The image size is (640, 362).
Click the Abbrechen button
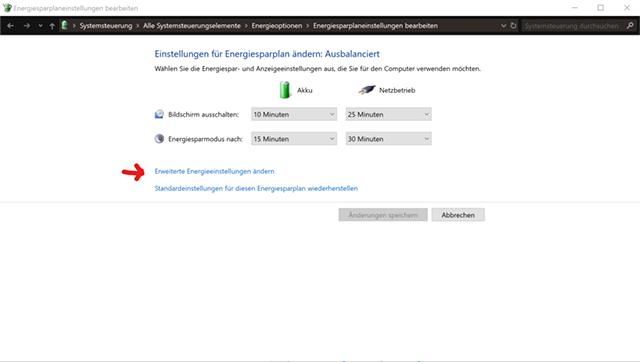point(458,215)
